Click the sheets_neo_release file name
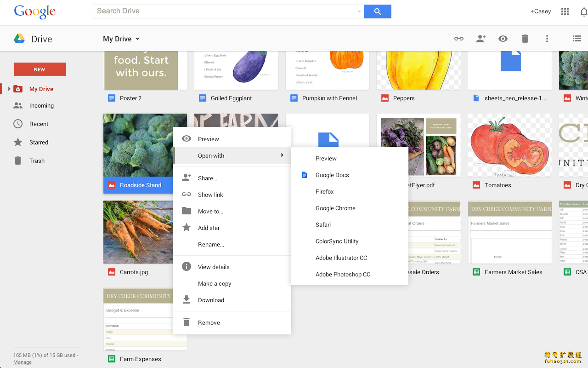This screenshot has height=368, width=588. point(516,98)
